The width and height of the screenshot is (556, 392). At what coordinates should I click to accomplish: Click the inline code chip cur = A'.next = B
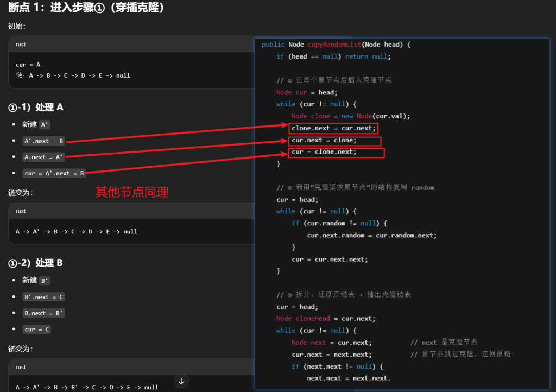coord(54,173)
